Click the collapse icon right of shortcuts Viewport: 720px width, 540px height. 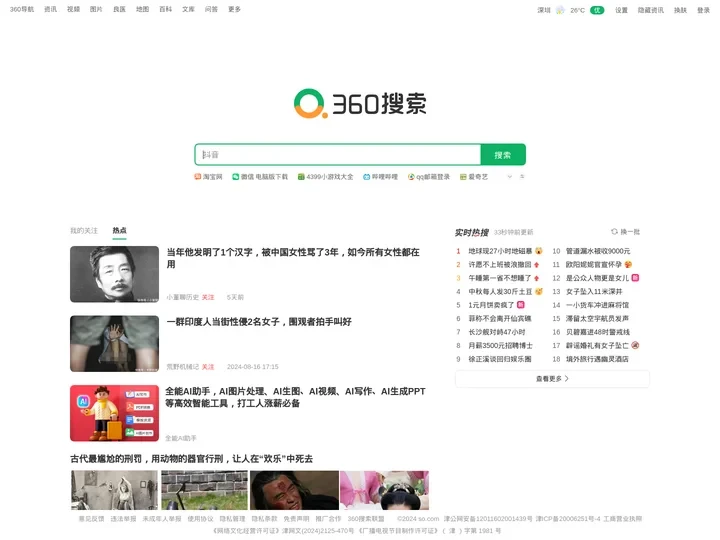(x=522, y=176)
